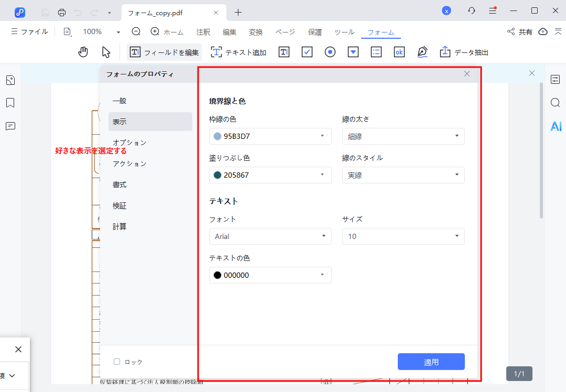566x392 pixels.
Task: Enable フィールドを編集 mode
Action: tap(164, 52)
